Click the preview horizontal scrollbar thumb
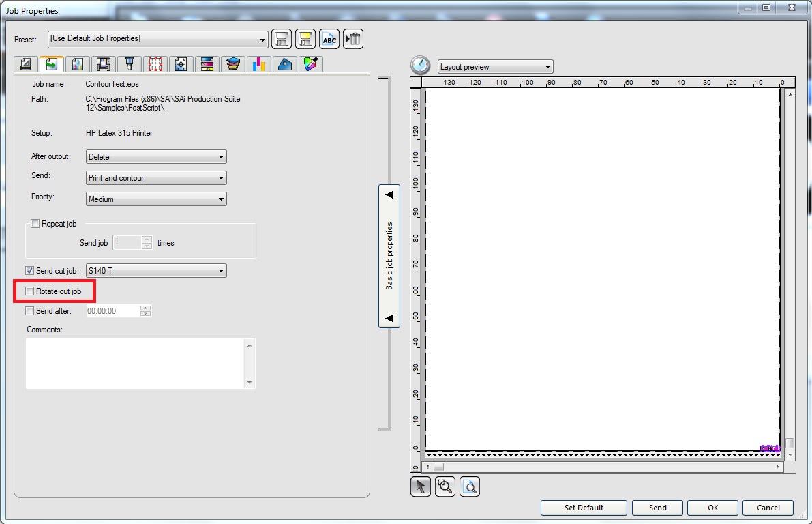This screenshot has width=812, height=524. point(438,467)
